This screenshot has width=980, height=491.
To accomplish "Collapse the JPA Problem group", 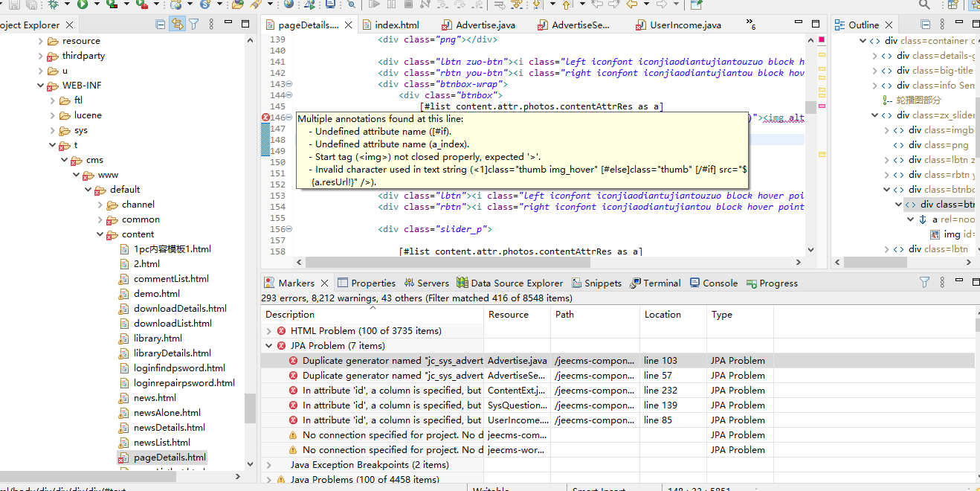I will pos(269,346).
